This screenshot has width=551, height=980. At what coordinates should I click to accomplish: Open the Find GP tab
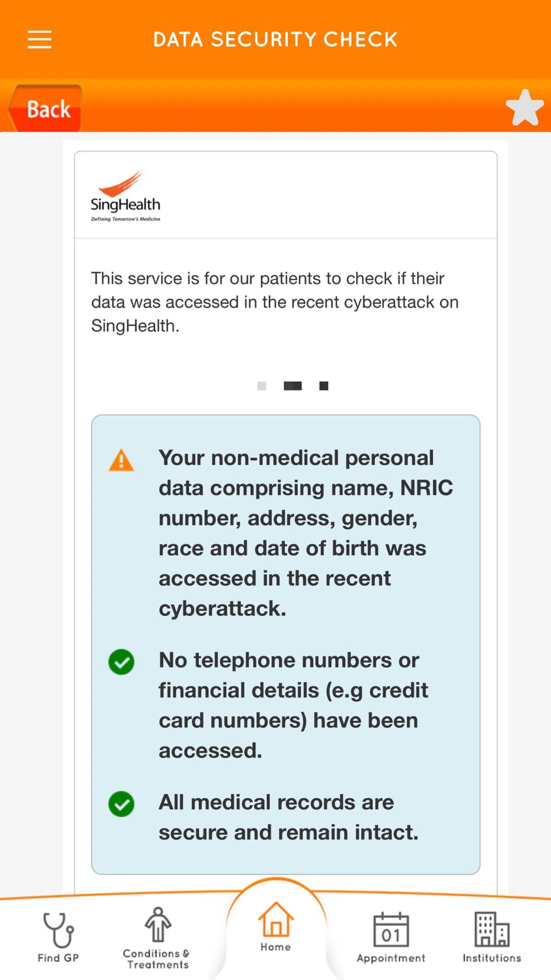(58, 937)
